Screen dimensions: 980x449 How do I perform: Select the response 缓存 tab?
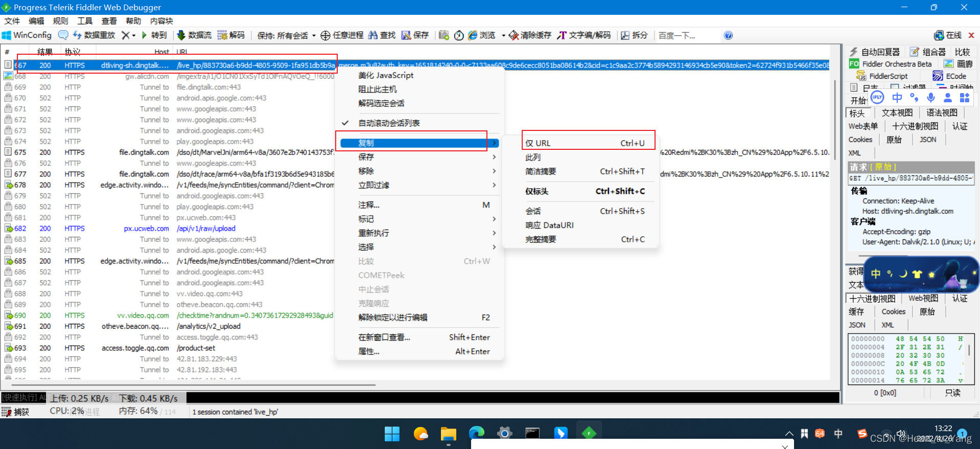[856, 311]
